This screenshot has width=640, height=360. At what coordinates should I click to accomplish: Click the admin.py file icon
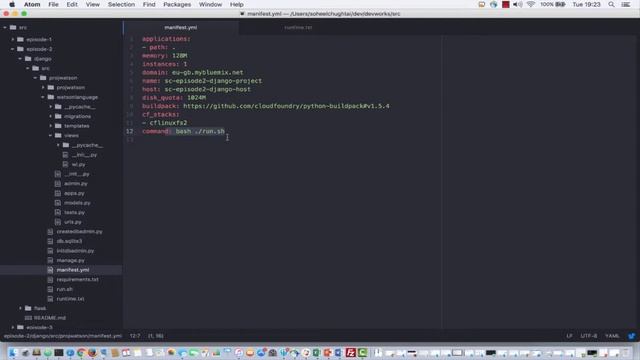pyautogui.click(x=58, y=184)
